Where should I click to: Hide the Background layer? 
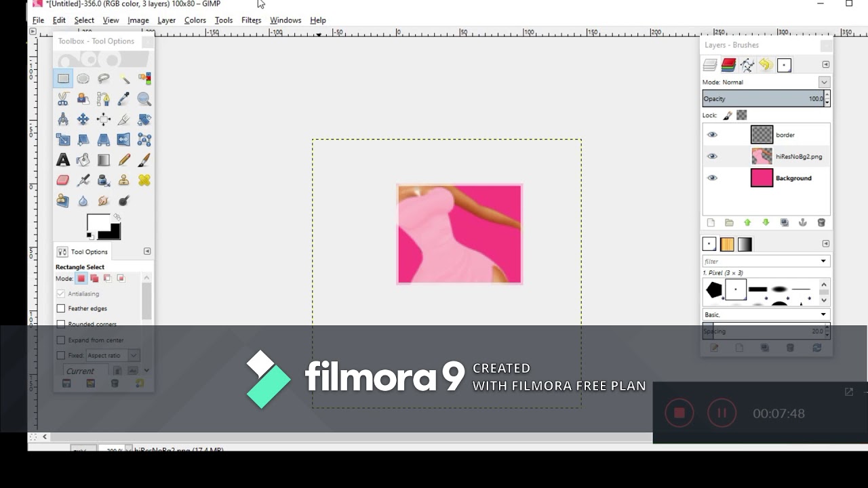(x=712, y=178)
